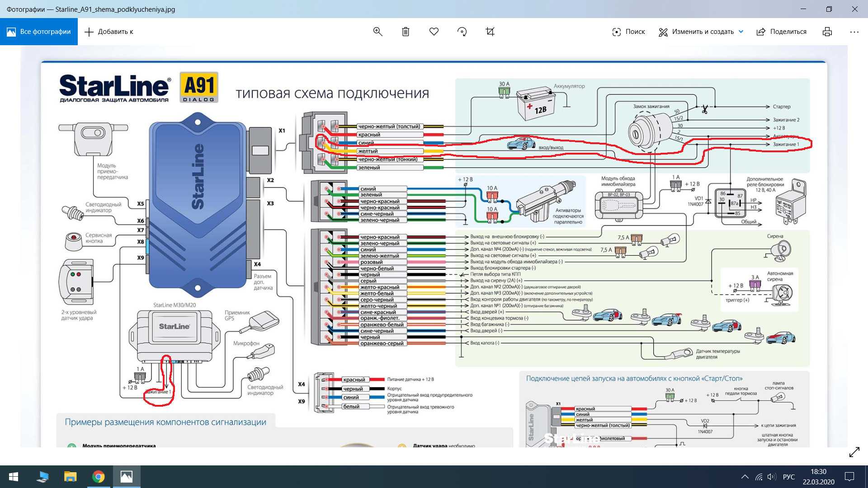Screen dimensions: 868x488
Task: Open This PC taskbar icon
Action: 43,477
